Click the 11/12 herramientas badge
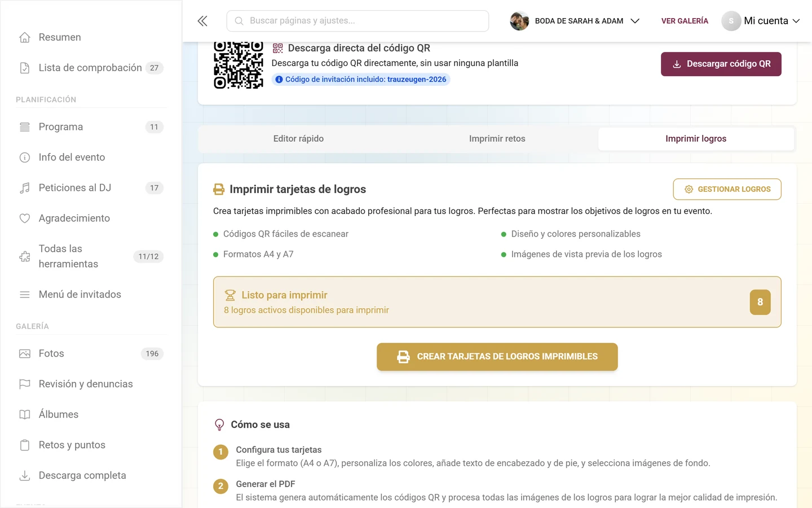Image resolution: width=812 pixels, height=508 pixels. 149,256
